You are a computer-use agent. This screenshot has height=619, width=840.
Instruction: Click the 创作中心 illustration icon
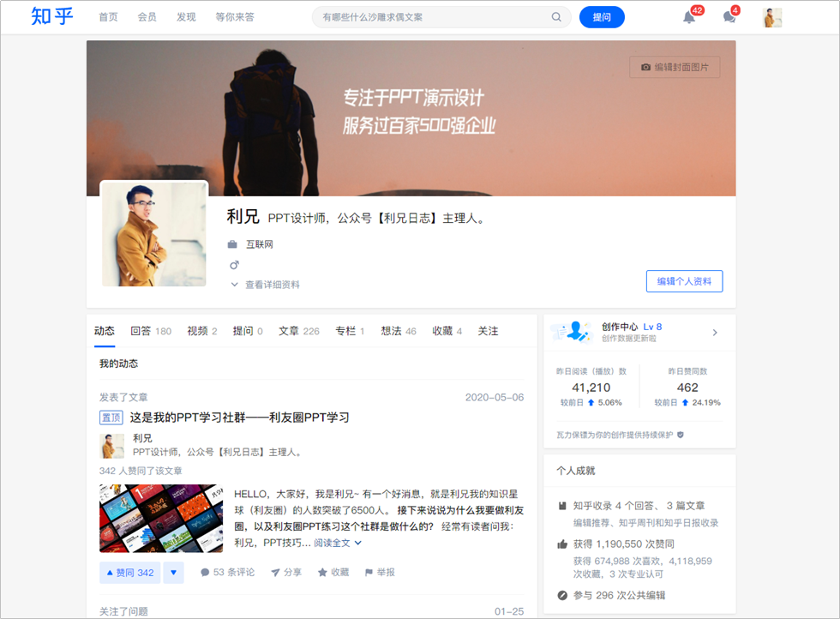click(573, 332)
